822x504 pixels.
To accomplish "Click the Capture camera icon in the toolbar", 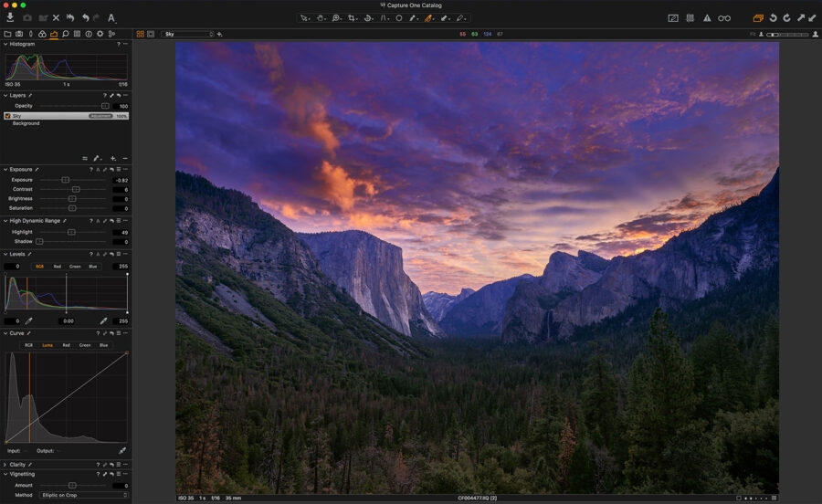I will click(x=26, y=18).
